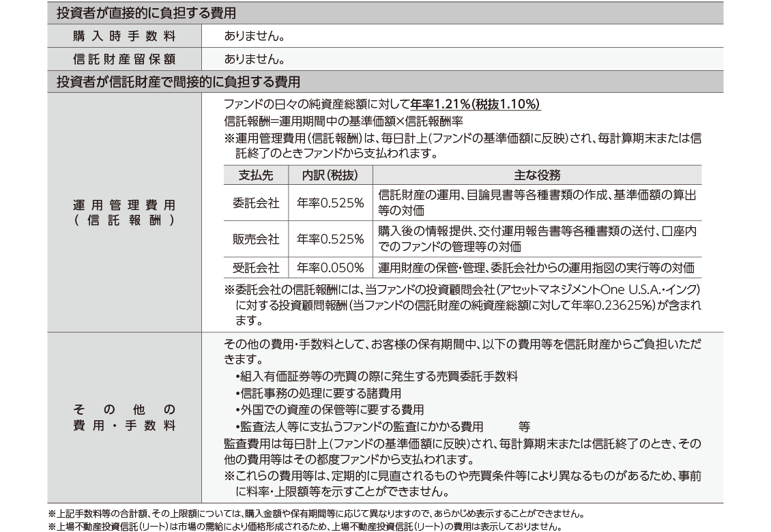Select the 信託財産留保額 label cell
771x532 pixels.
click(124, 58)
